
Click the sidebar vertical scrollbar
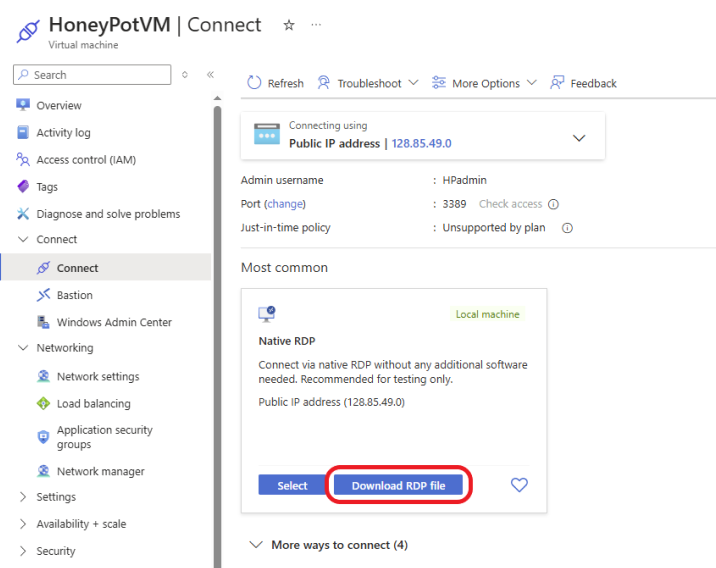click(217, 337)
